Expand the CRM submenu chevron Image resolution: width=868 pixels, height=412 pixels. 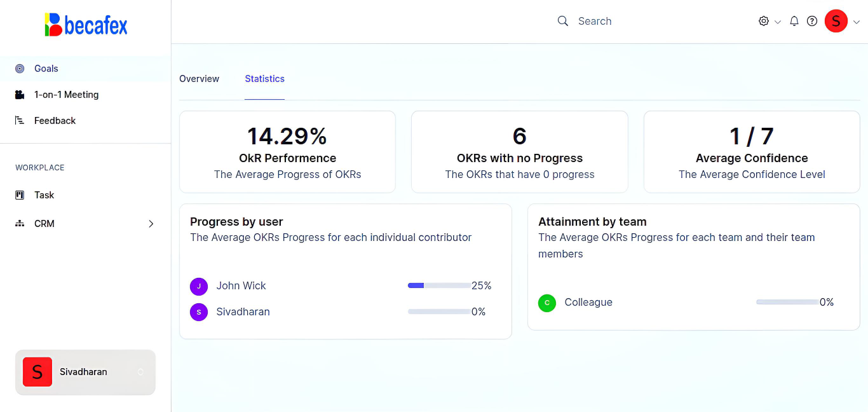[x=151, y=224]
